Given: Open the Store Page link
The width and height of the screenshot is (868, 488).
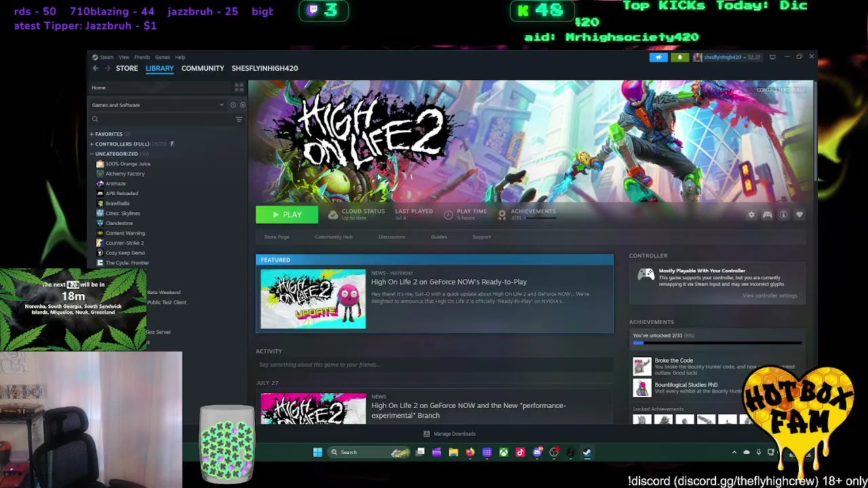Looking at the screenshot, I should (x=277, y=237).
